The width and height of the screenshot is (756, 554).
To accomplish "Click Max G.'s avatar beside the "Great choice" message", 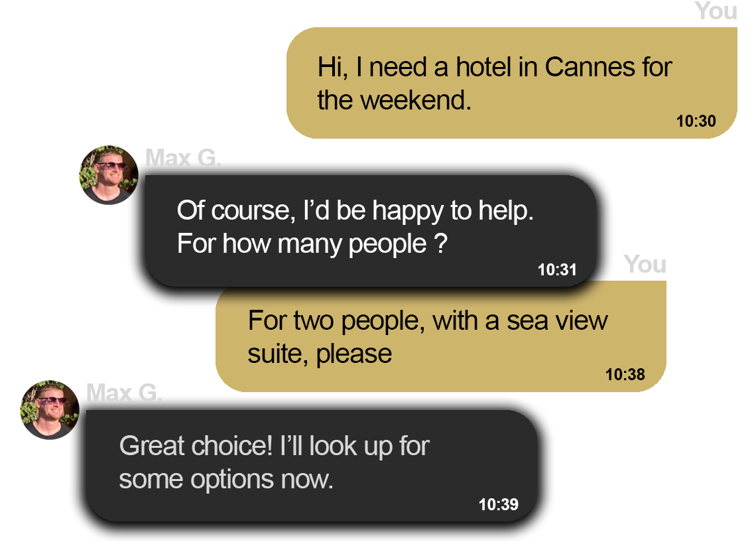I will pos(50,410).
